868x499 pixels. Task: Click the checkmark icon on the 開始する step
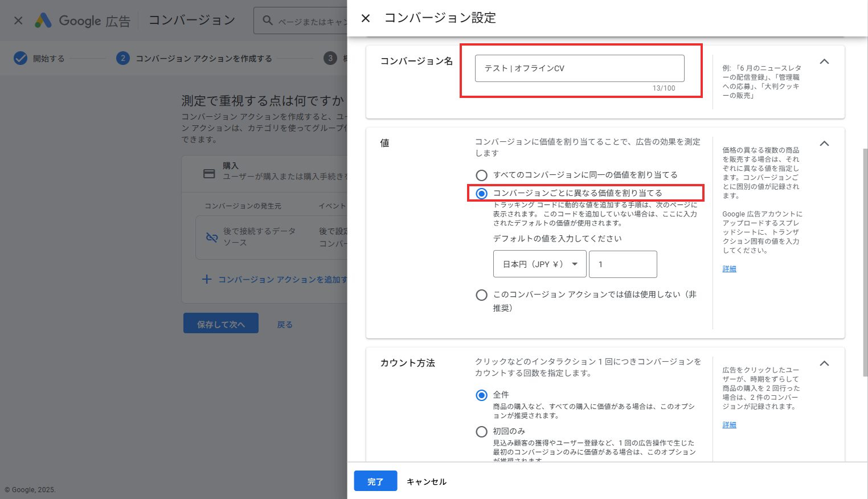pyautogui.click(x=22, y=58)
